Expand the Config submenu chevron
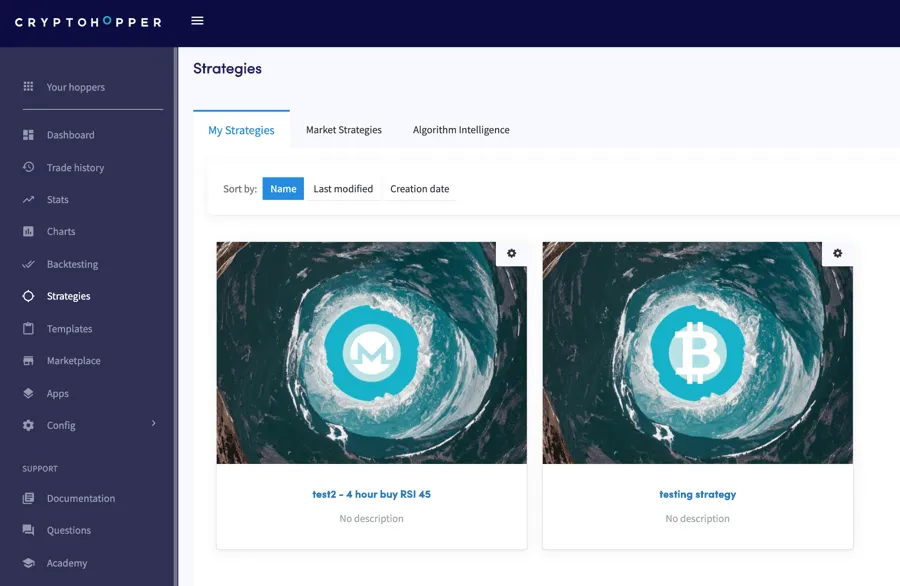The width and height of the screenshot is (900, 586). (153, 424)
